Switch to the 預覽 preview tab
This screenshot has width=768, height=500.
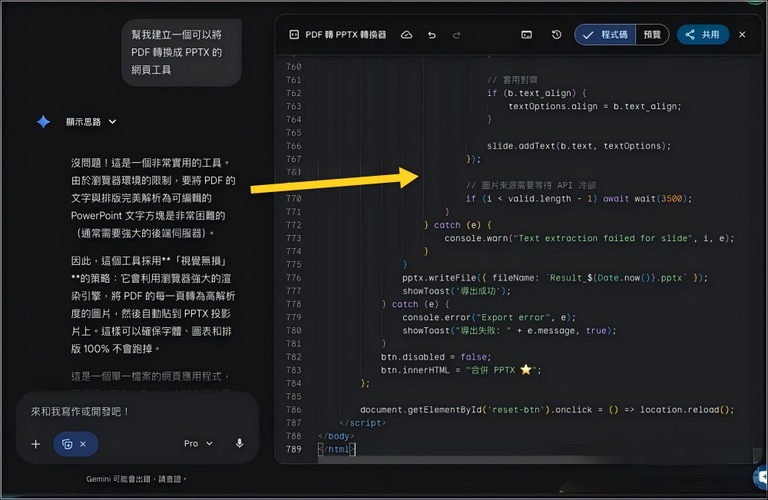652,34
